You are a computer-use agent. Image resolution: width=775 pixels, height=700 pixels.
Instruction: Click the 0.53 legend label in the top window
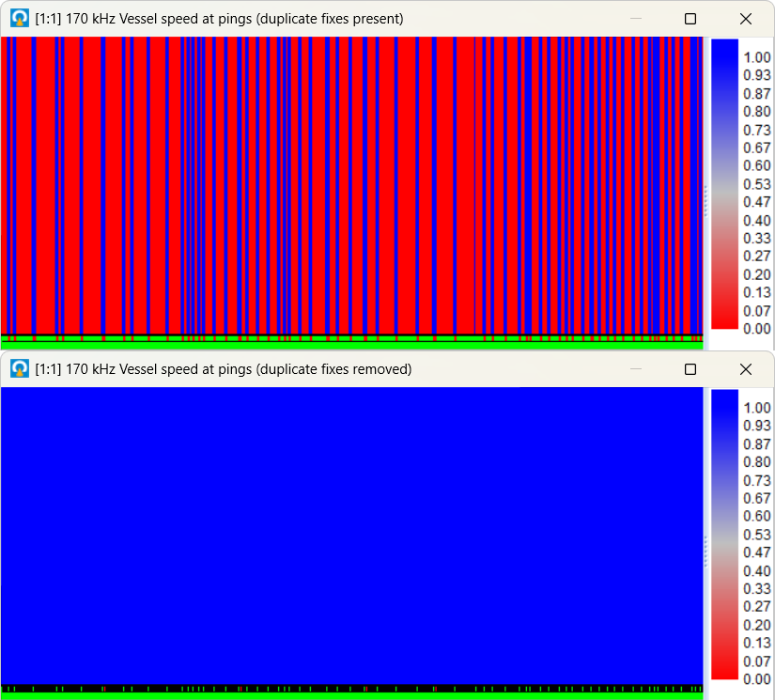point(757,184)
